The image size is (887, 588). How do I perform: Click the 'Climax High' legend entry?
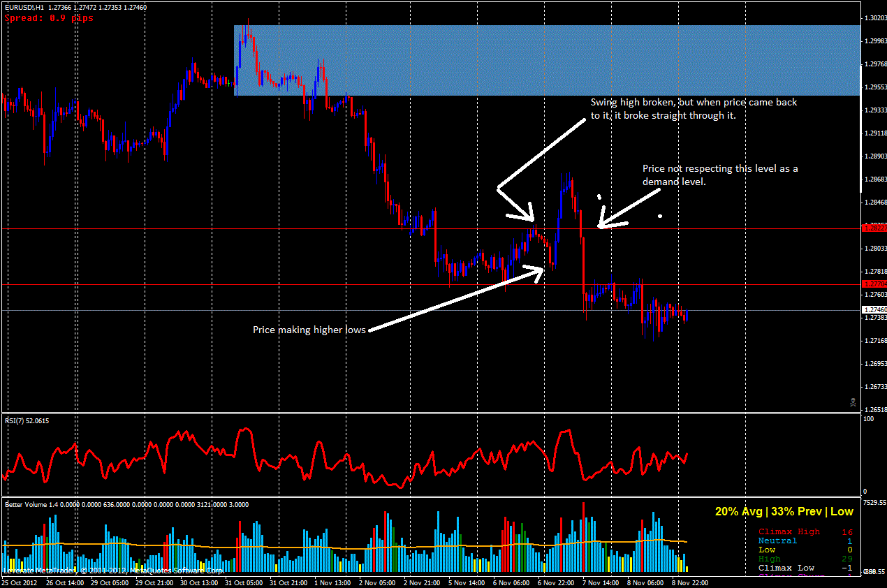point(789,531)
